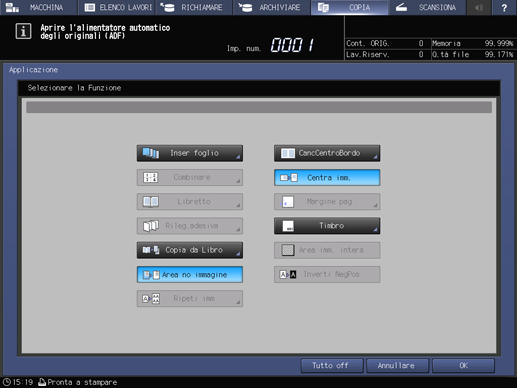This screenshot has width=517, height=388.
Task: Click the Timbro stamp icon
Action: click(x=288, y=226)
